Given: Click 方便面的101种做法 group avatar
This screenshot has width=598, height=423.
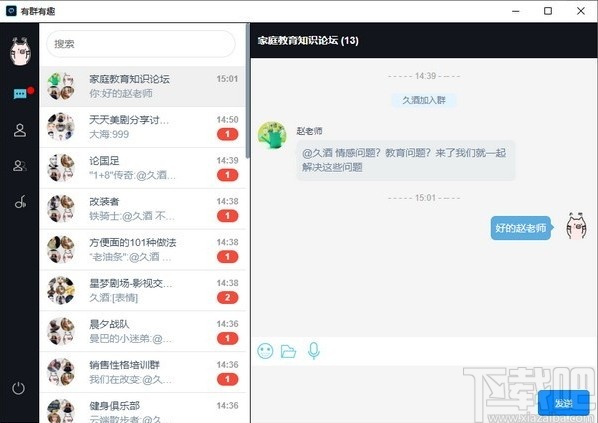Looking at the screenshot, I should (x=61, y=249).
